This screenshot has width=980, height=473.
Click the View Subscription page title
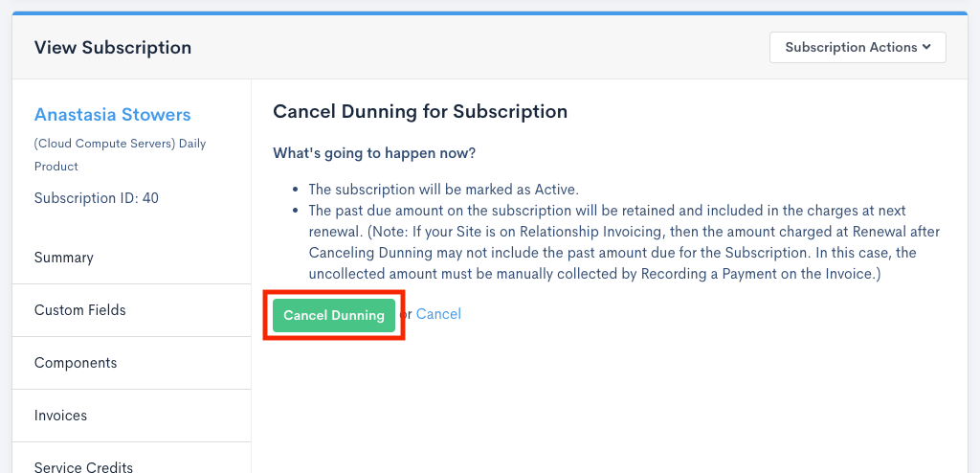coord(113,48)
